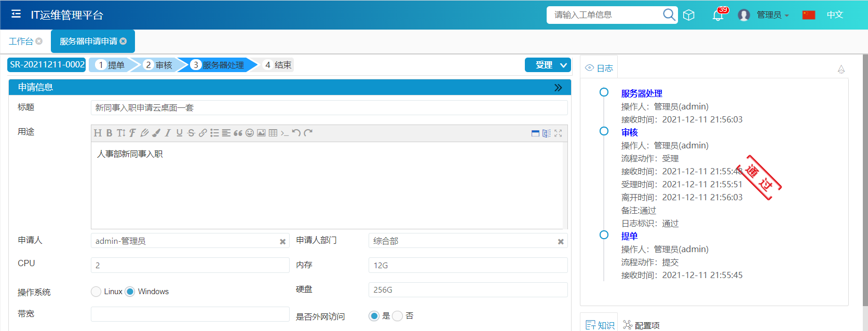Viewport: 868px width, 331px height.
Task: Select Windows operating system option
Action: [x=130, y=292]
